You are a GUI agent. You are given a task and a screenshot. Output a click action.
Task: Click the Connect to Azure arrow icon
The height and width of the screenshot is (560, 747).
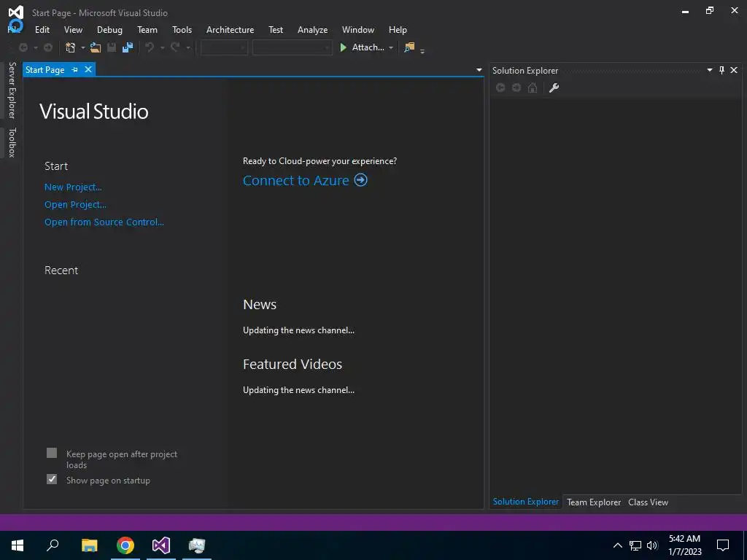[x=360, y=180]
